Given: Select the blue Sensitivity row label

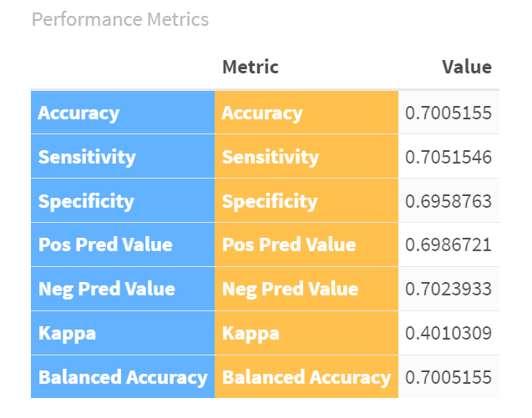Looking at the screenshot, I should click(x=87, y=157).
